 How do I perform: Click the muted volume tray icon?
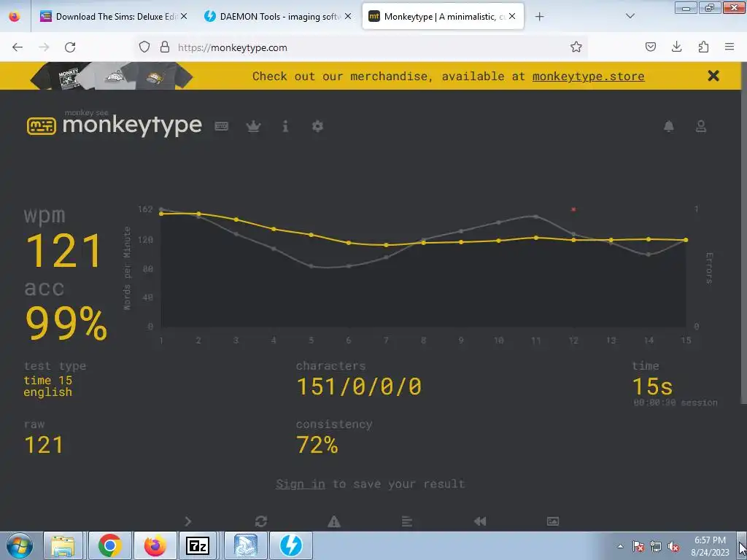click(673, 546)
